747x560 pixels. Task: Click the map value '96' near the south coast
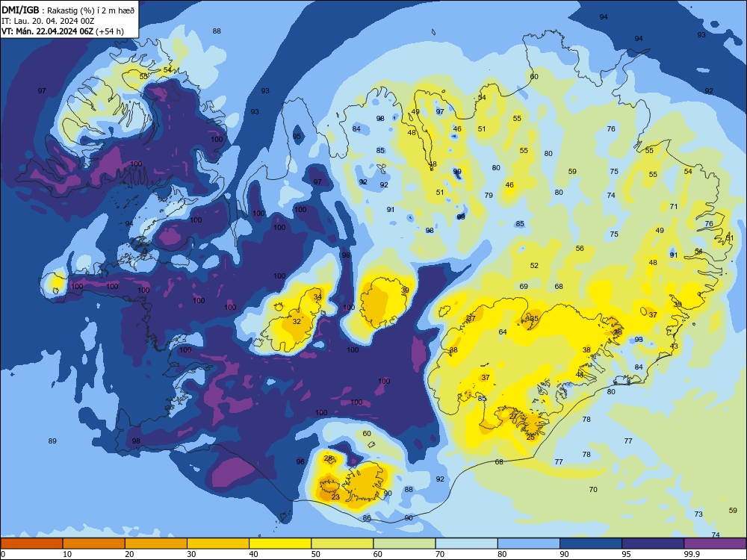300,462
